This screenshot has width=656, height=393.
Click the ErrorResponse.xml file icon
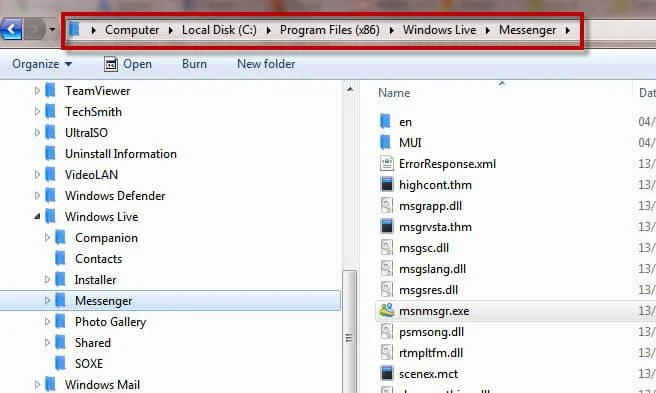pos(387,163)
